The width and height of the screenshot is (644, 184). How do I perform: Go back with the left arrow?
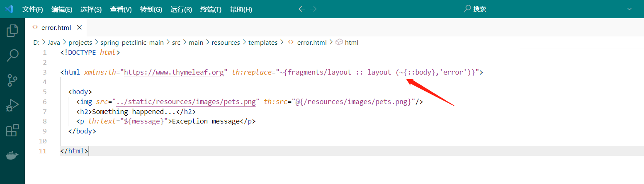[302, 9]
